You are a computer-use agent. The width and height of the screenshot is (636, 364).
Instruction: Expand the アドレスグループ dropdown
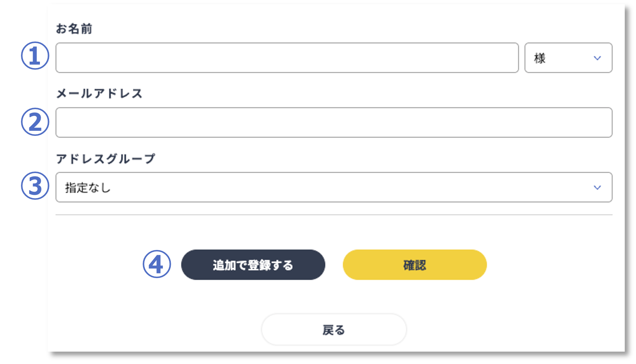334,187
